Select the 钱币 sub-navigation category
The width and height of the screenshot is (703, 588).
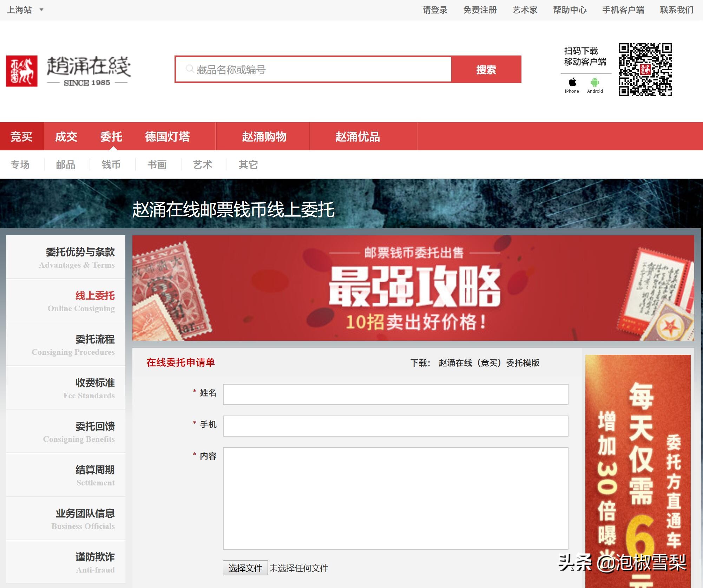tap(112, 164)
